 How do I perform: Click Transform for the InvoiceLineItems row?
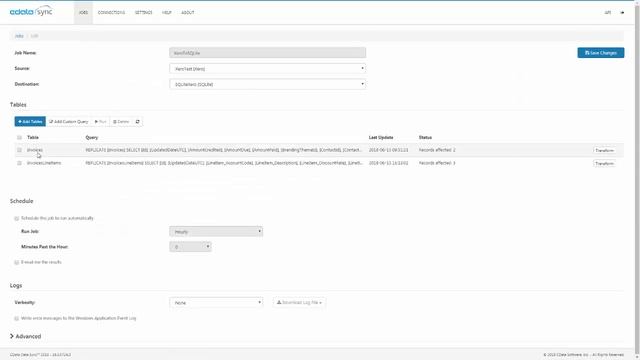604,163
